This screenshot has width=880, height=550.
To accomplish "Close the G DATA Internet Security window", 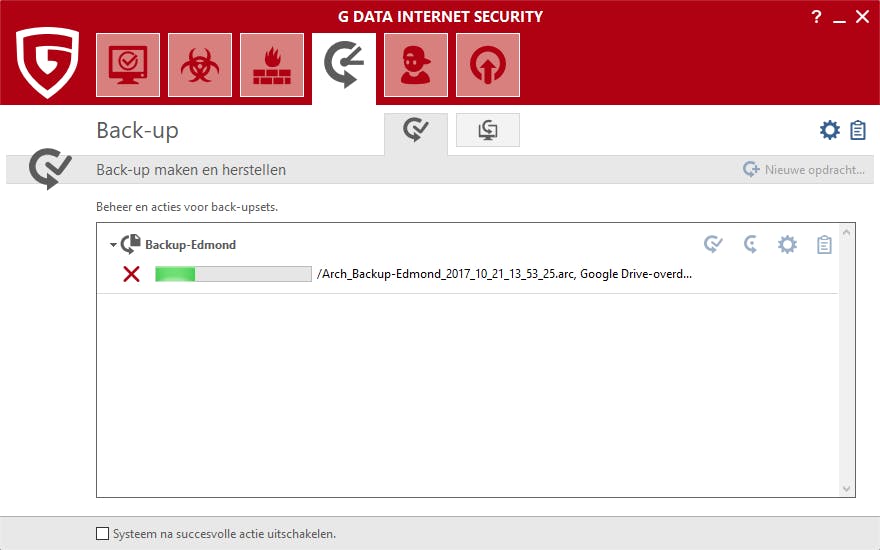I will tap(863, 16).
